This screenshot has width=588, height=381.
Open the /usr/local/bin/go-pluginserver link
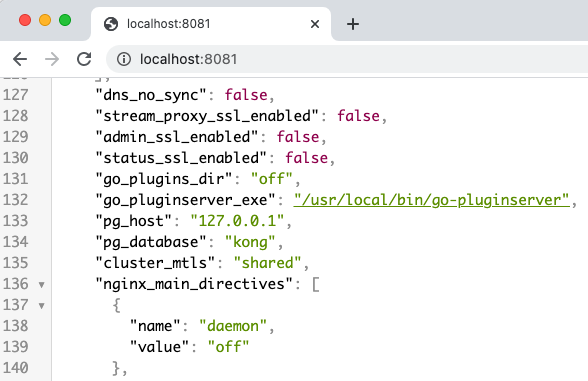coord(431,200)
